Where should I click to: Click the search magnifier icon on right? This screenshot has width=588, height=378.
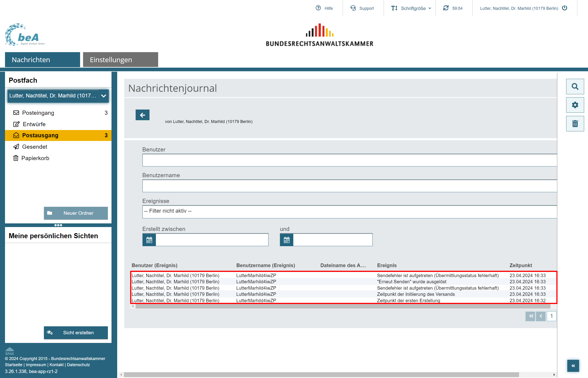pyautogui.click(x=575, y=86)
